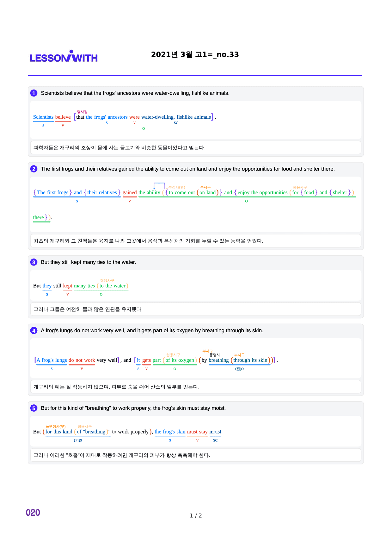The height and width of the screenshot is (555, 392).
Task: Click the page indicator 1 / 2
Action: click(x=196, y=516)
